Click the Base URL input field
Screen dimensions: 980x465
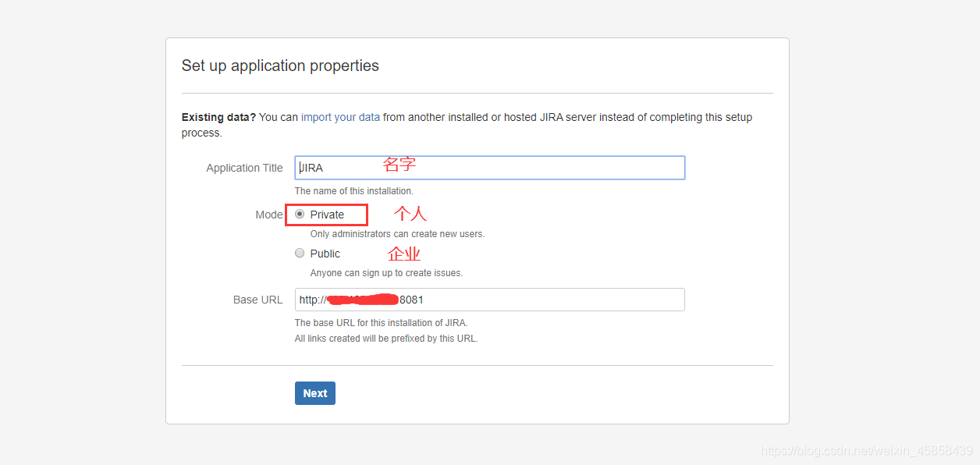click(x=490, y=300)
